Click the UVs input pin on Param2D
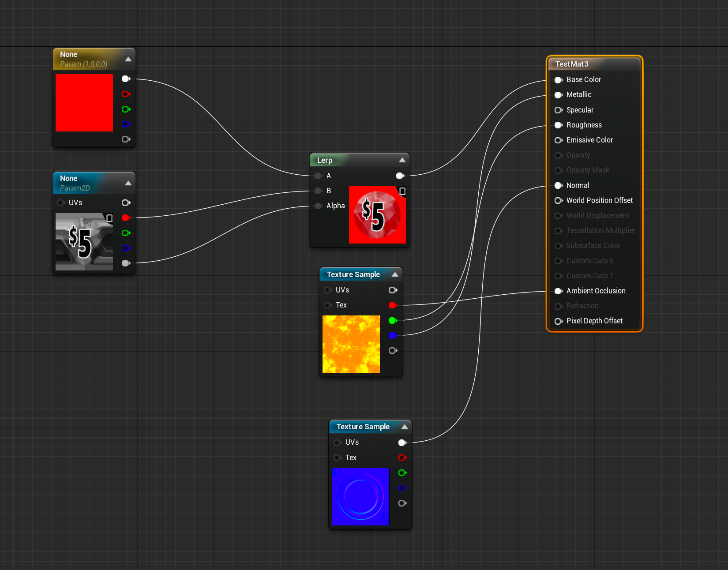Image resolution: width=728 pixels, height=570 pixels. click(61, 203)
